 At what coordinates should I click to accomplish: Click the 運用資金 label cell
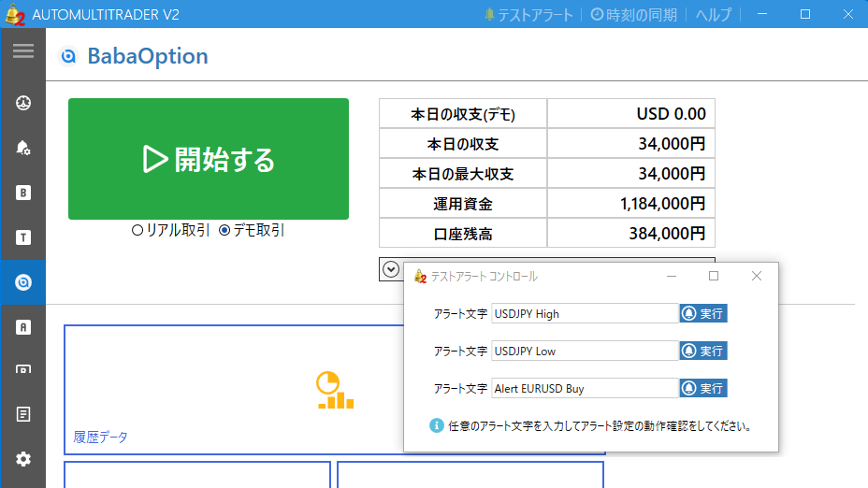pyautogui.click(x=463, y=204)
